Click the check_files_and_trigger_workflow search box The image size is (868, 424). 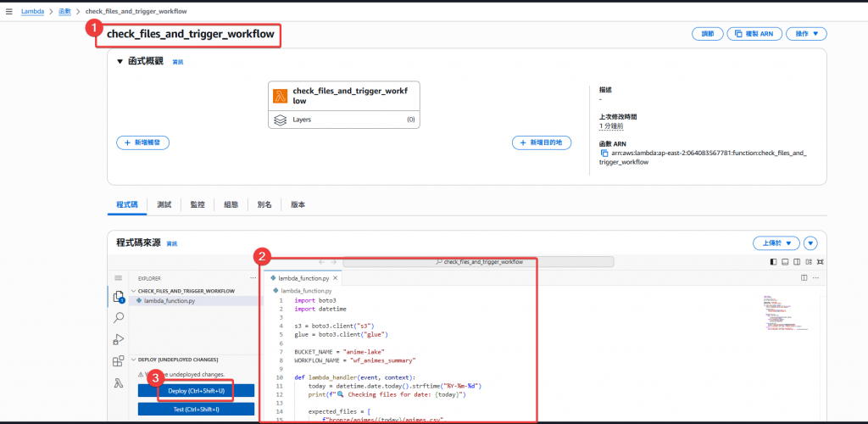click(478, 262)
